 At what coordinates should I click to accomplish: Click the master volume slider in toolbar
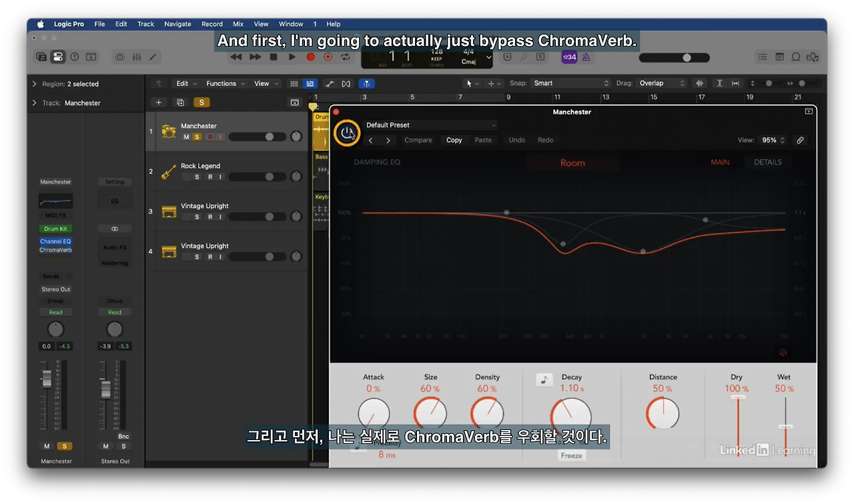(x=673, y=57)
